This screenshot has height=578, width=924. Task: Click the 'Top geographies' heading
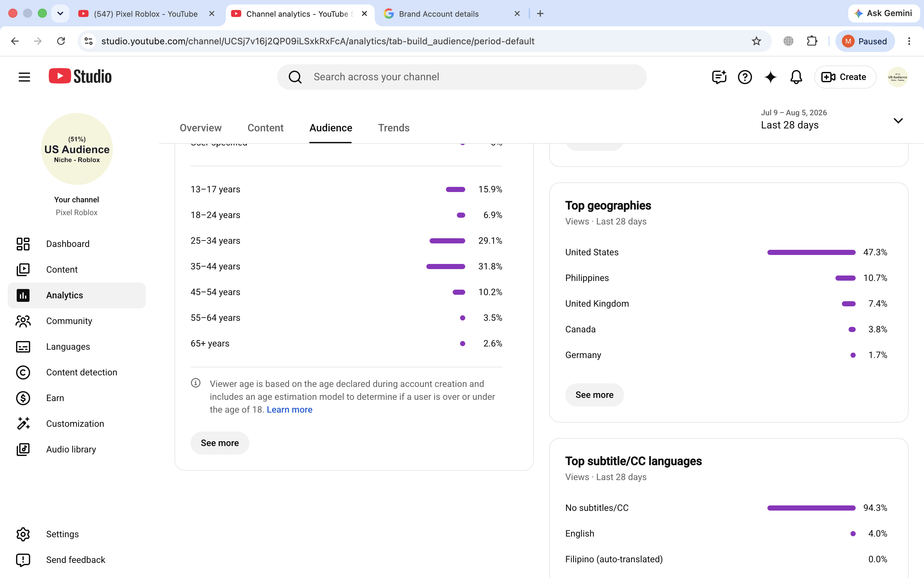tap(608, 206)
